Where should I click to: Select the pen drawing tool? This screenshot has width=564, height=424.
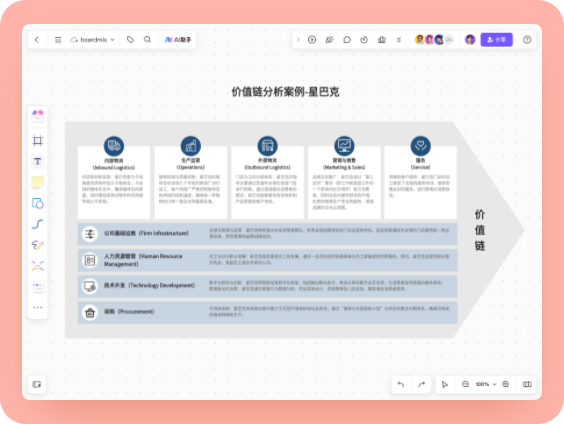(38, 245)
